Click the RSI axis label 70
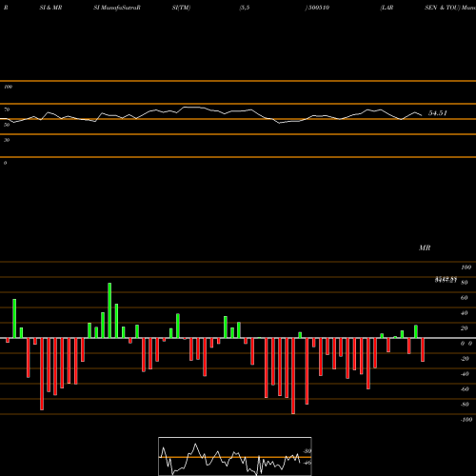The image size is (476, 476). coord(7,109)
